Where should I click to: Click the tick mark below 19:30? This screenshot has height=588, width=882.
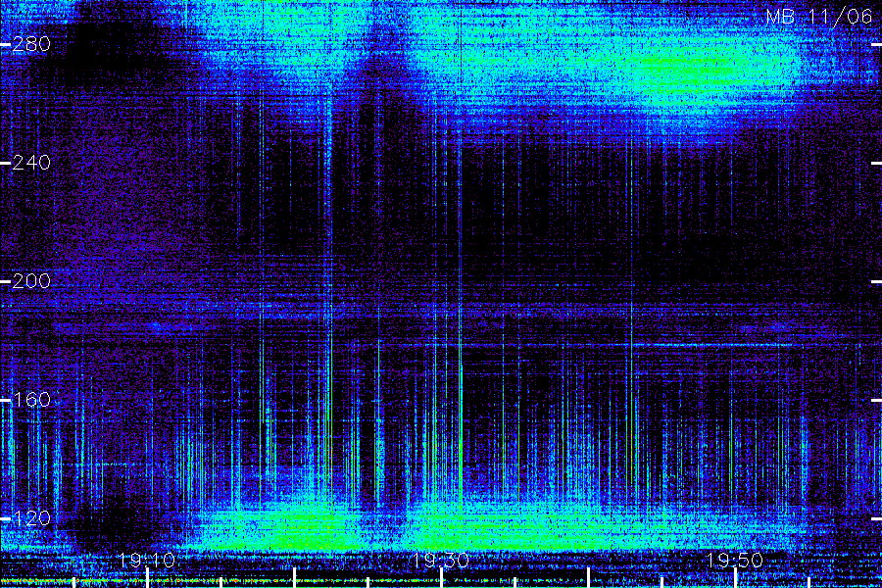pos(442,578)
